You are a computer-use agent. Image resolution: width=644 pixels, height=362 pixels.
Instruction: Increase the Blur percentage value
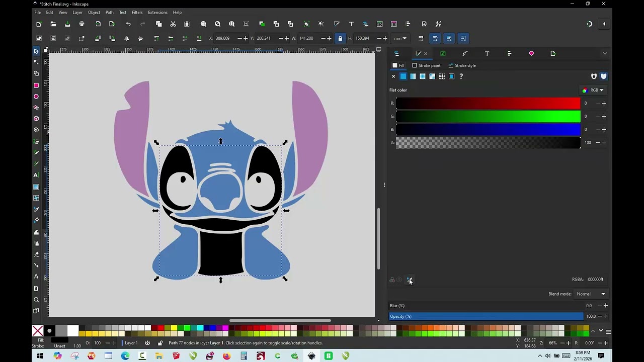point(605,306)
